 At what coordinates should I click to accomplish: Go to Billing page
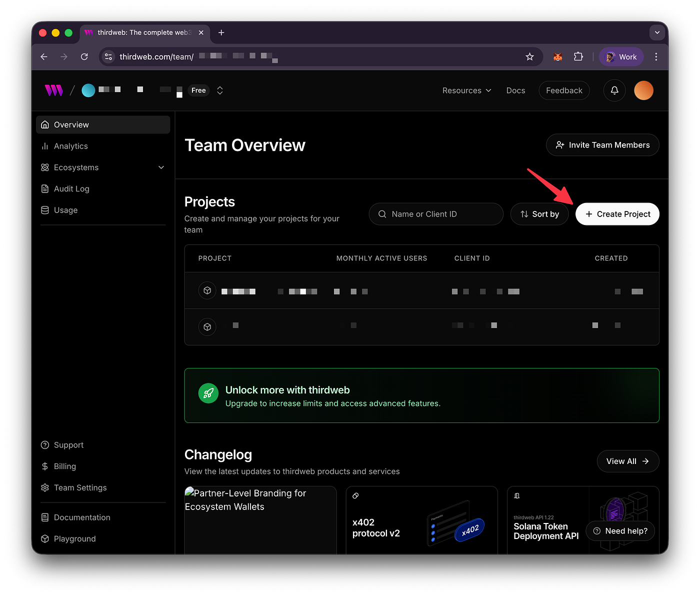pyautogui.click(x=103, y=466)
